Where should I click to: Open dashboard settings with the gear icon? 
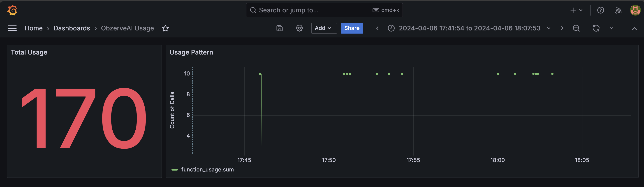pyautogui.click(x=299, y=28)
